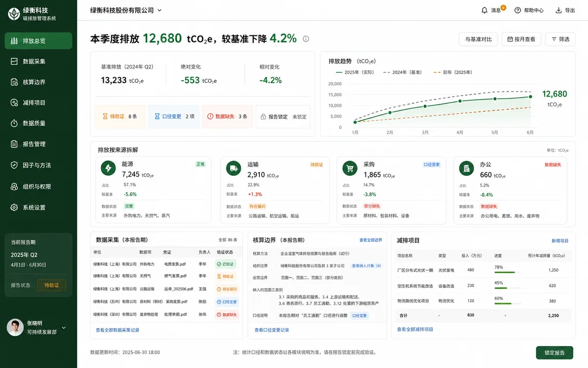Click the 导出 download icon
Screen dimensions: 588x368
pos(558,11)
